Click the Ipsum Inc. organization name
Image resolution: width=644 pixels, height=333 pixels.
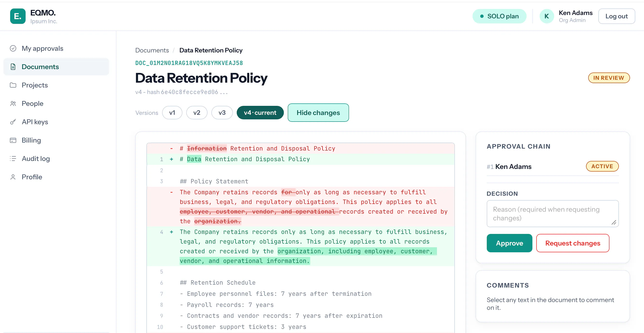coord(44,21)
